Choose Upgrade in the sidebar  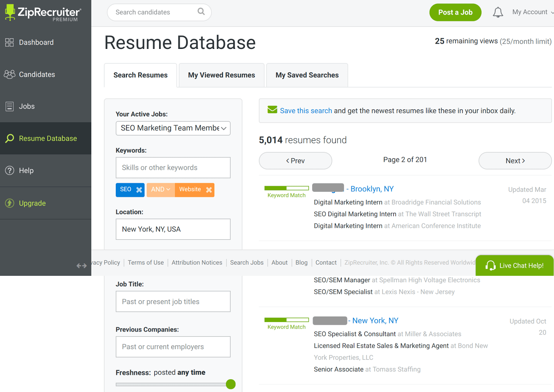45,203
